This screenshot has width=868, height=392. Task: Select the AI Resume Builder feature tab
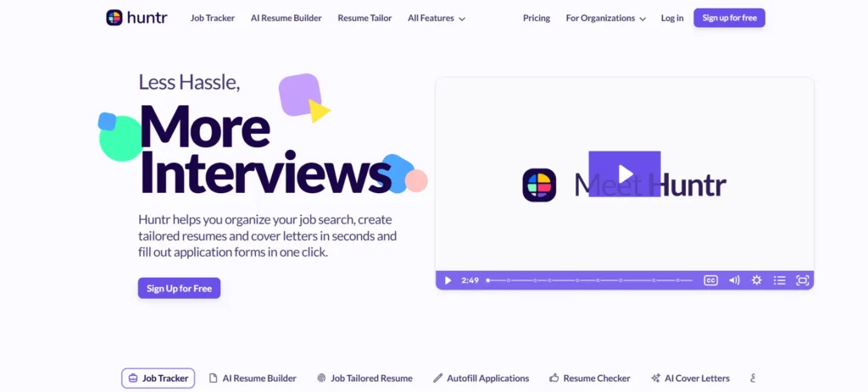tap(253, 378)
